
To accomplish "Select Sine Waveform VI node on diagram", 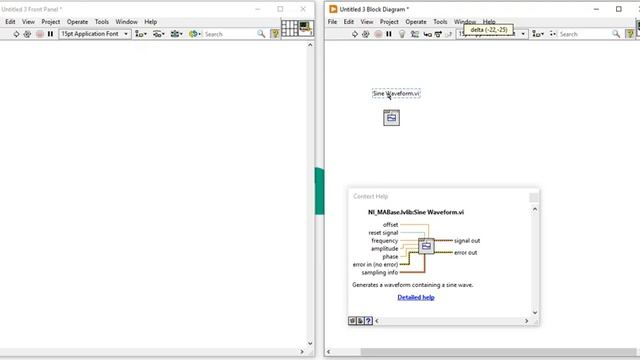I will click(391, 118).
